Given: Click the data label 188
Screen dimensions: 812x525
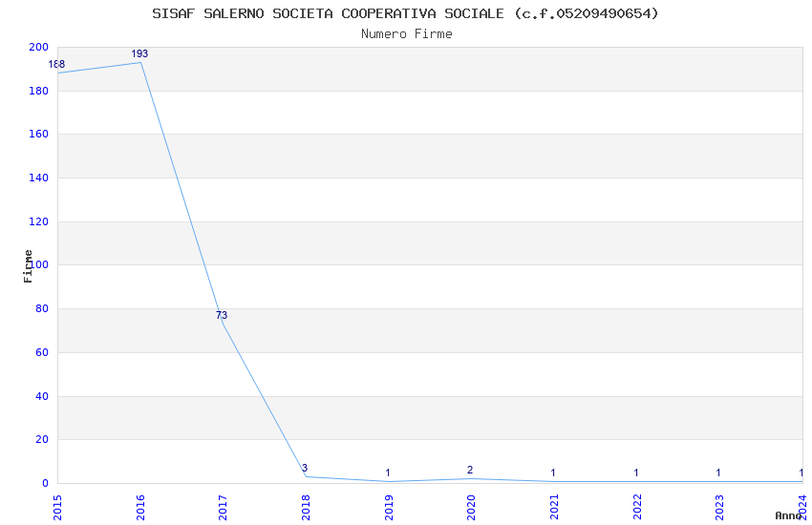Looking at the screenshot, I should point(56,64).
